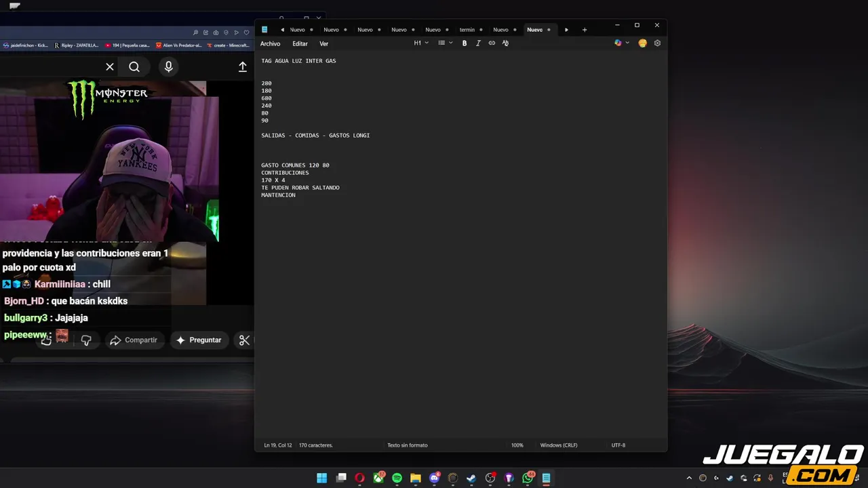Click the UTF-8 encoding status entry
The image size is (868, 488).
point(618,445)
